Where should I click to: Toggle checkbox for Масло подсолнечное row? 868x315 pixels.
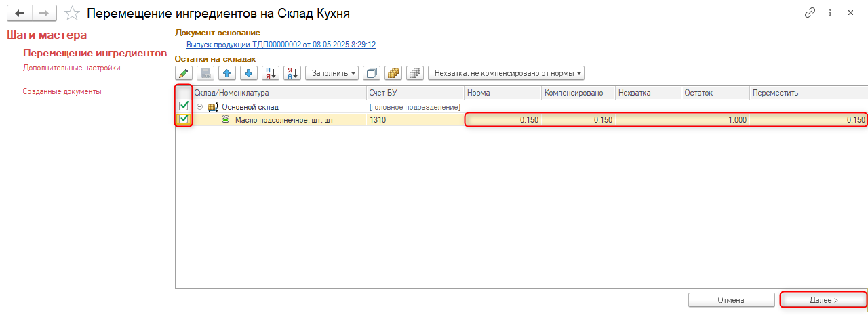tap(183, 120)
